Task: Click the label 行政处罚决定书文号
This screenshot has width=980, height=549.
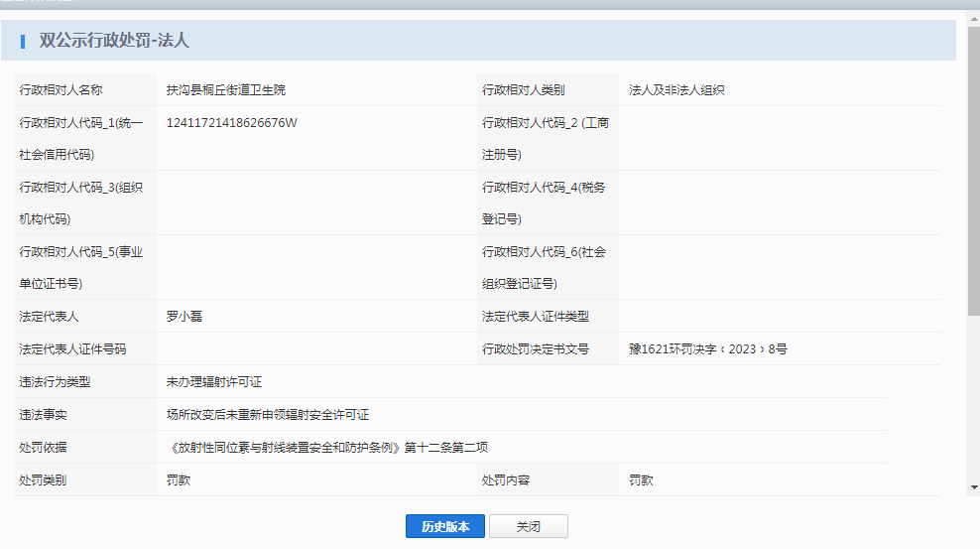Action: point(535,348)
